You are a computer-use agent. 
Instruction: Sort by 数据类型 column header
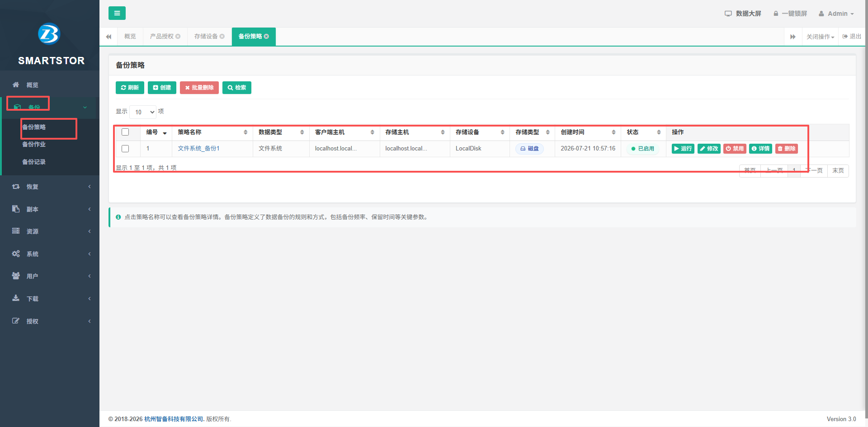tap(281, 132)
